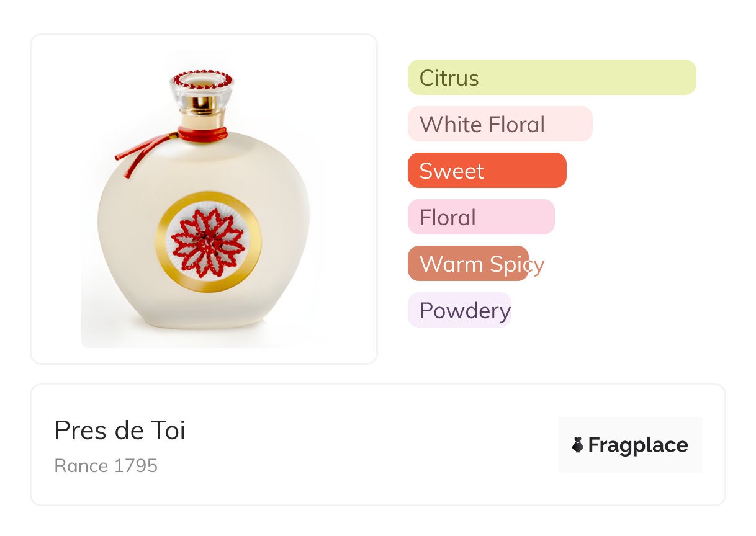Click the orange Sweet accord bar

point(487,171)
